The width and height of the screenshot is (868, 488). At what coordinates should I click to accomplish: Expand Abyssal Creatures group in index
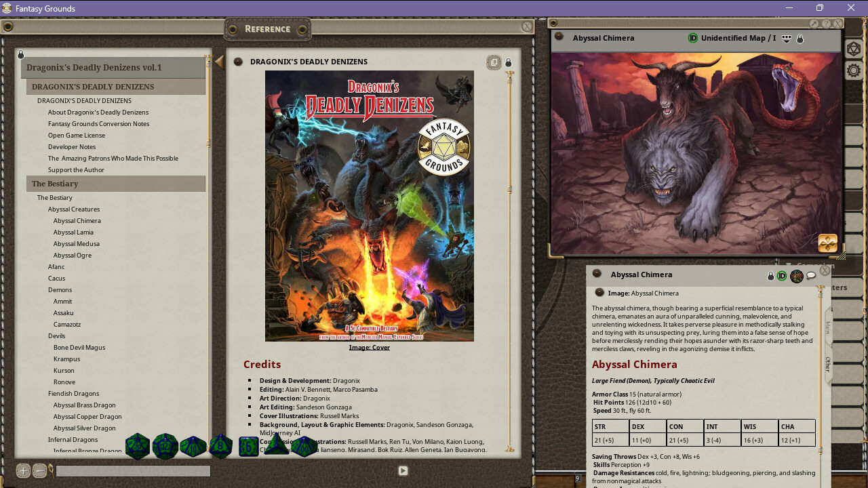[x=74, y=209]
